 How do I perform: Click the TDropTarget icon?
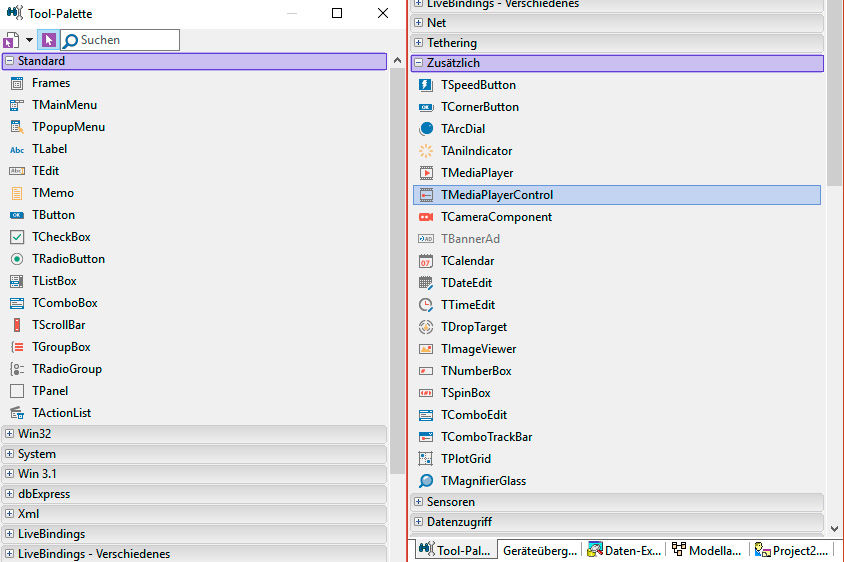coord(426,327)
